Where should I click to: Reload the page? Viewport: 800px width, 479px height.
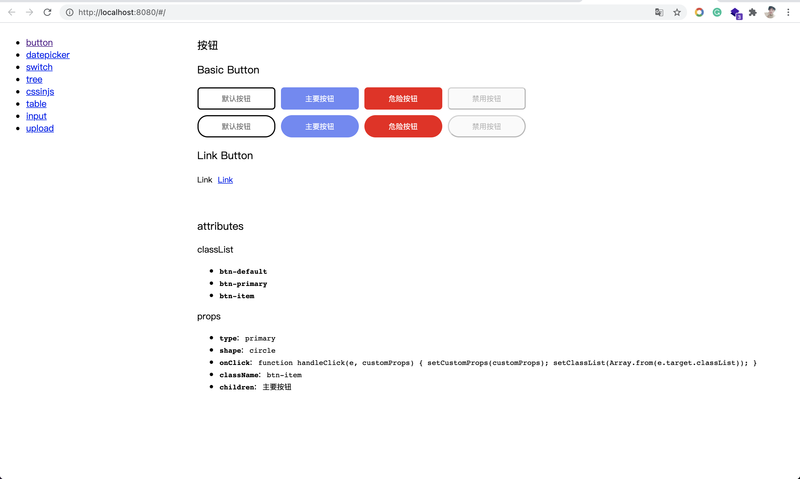tap(47, 12)
